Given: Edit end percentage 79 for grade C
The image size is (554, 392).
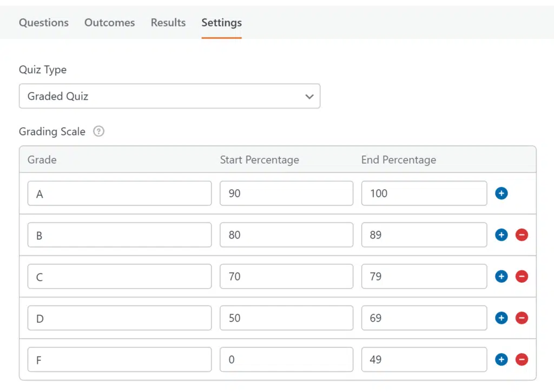Looking at the screenshot, I should [424, 276].
